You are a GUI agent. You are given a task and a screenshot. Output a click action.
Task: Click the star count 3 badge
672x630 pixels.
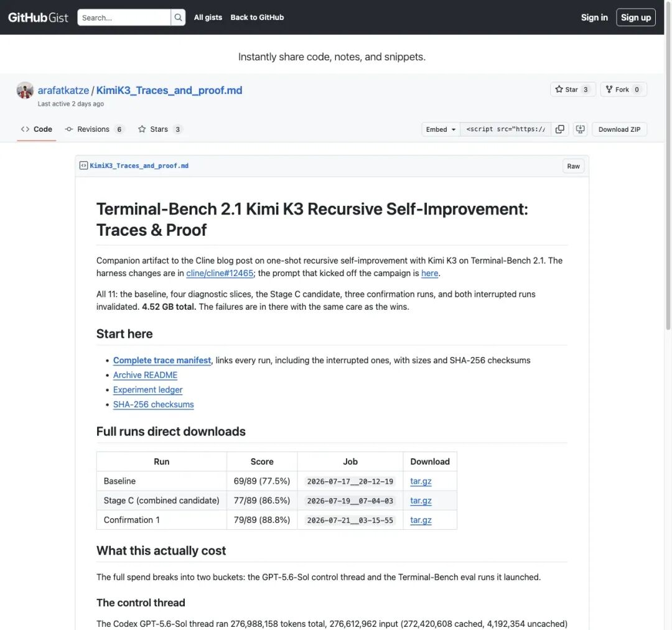(x=586, y=90)
